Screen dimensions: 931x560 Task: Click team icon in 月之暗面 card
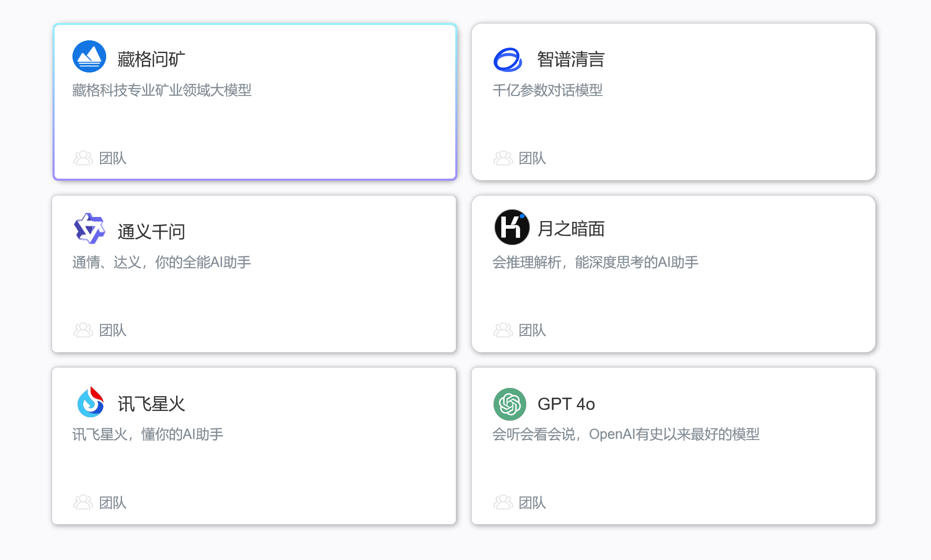point(503,330)
